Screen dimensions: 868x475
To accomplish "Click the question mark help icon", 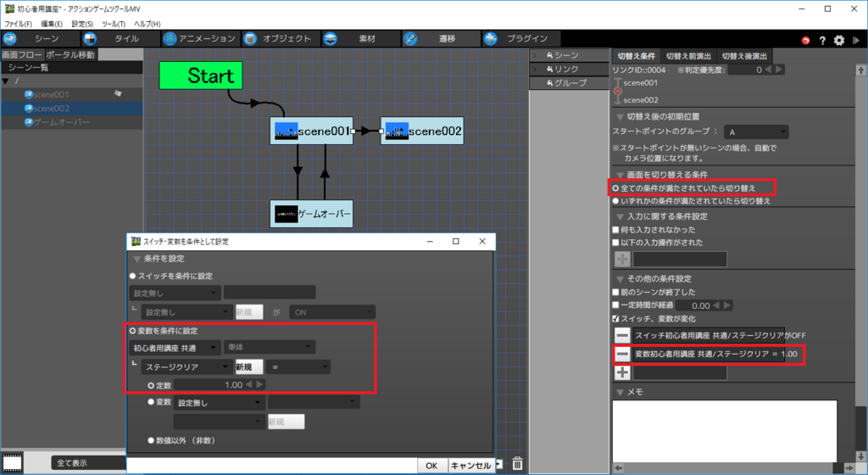I will (822, 41).
